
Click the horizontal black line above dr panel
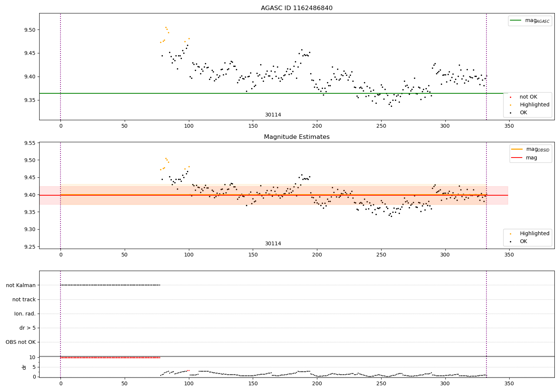point(296,356)
